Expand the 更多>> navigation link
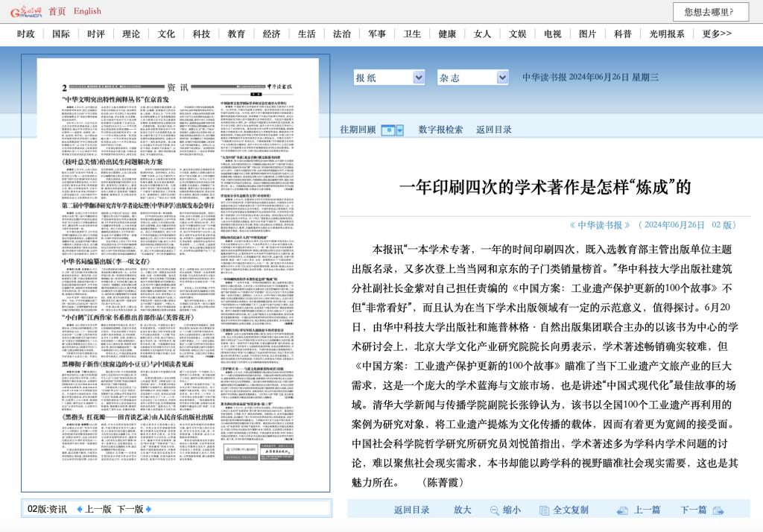Screen dimensions: 763x532 point(717,34)
